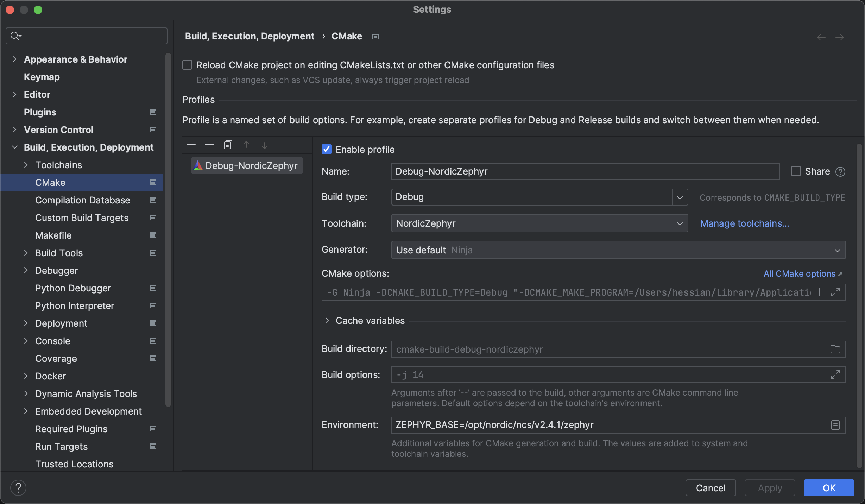Open the Toolchain dropdown
The image size is (865, 504).
coord(539,223)
